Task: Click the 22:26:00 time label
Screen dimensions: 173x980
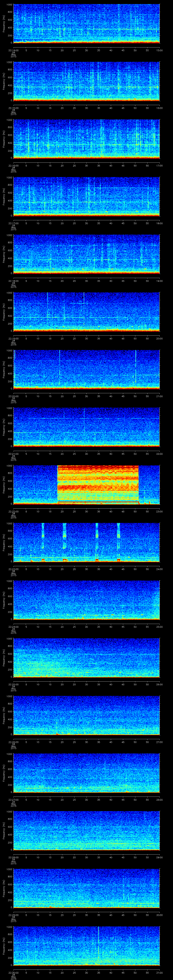Action: click(x=13, y=742)
